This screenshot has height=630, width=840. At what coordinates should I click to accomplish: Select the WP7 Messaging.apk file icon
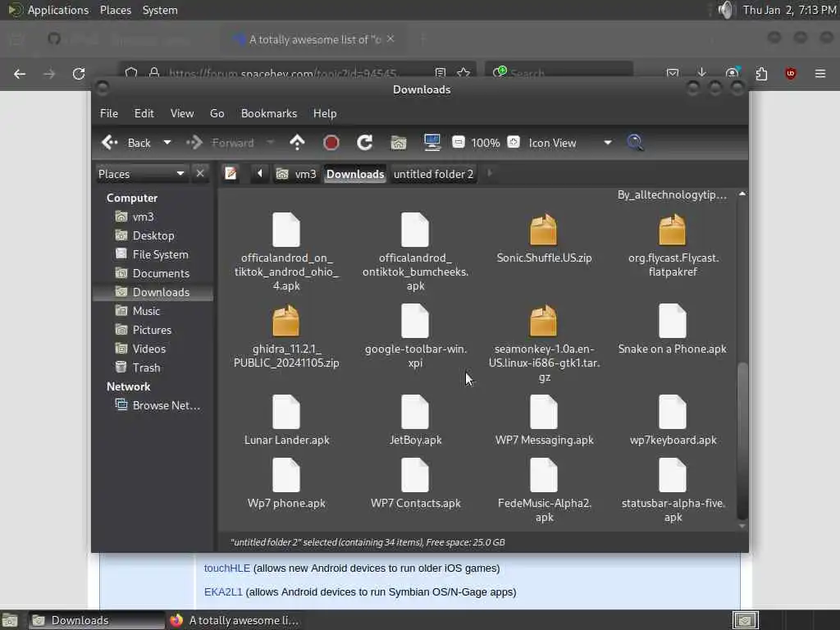(544, 412)
